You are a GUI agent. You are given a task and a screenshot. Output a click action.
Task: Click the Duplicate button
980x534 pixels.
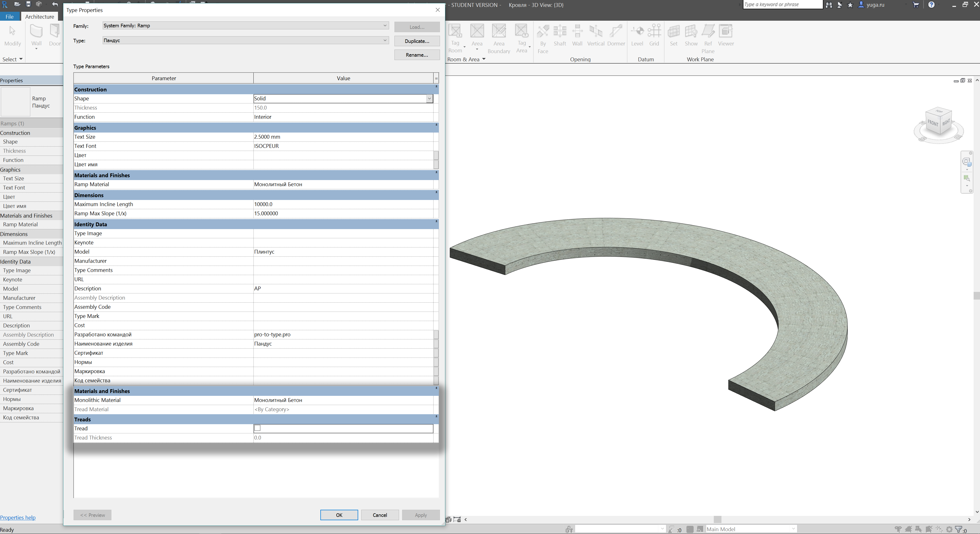417,41
